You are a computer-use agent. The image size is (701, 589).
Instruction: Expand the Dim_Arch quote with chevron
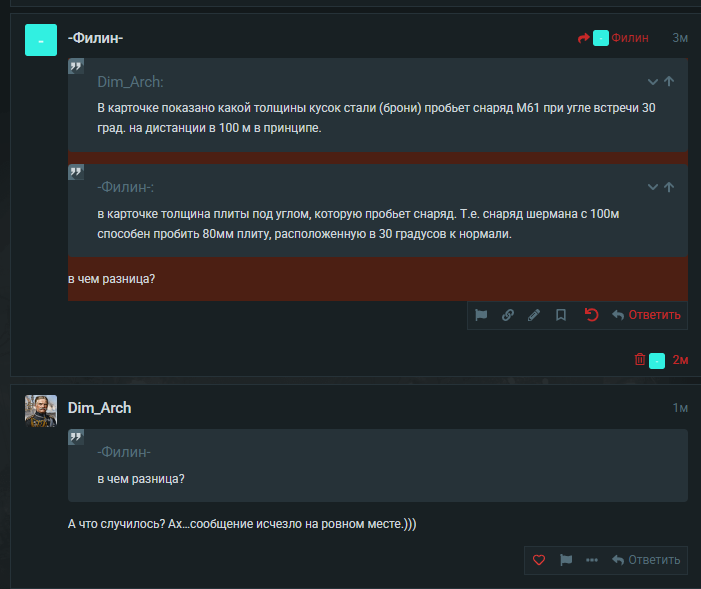653,81
